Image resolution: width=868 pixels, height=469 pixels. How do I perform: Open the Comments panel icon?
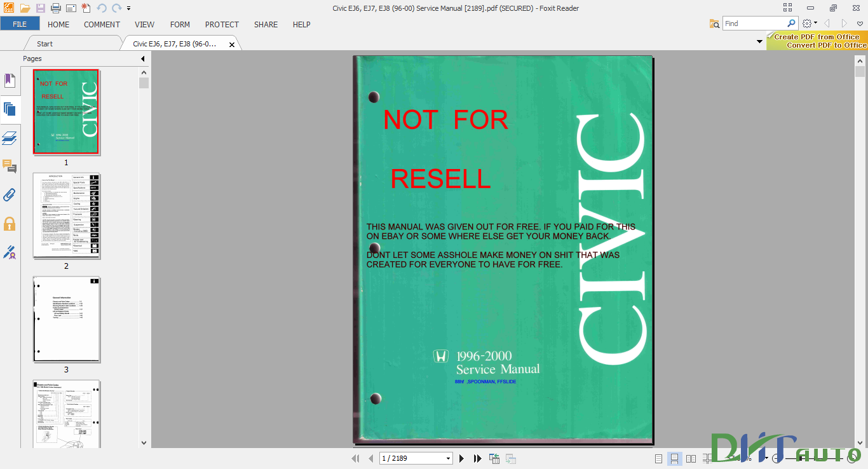10,167
